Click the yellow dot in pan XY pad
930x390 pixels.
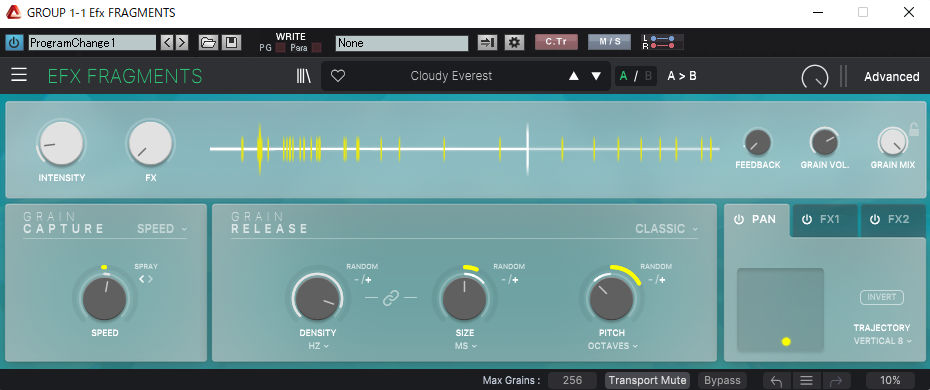click(786, 341)
